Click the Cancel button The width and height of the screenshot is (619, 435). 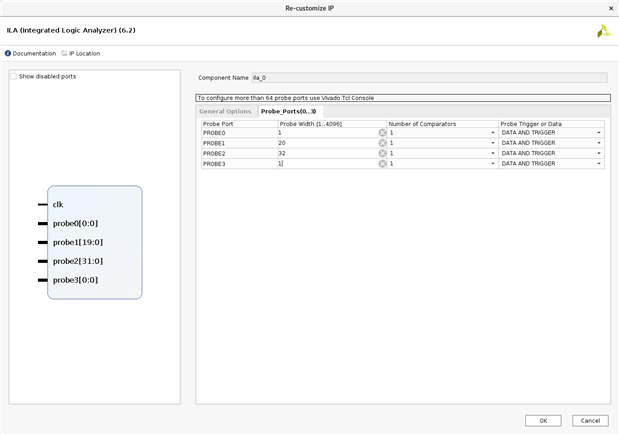point(590,421)
